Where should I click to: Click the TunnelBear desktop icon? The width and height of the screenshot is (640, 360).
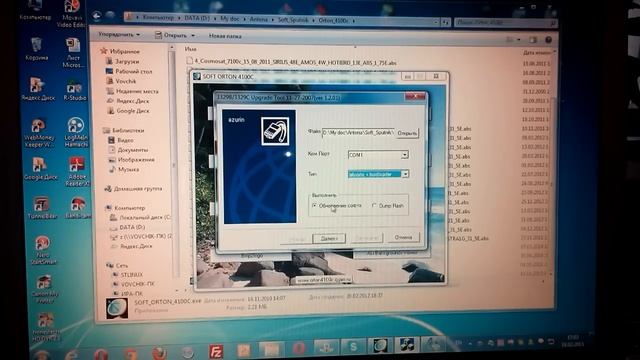click(42, 207)
